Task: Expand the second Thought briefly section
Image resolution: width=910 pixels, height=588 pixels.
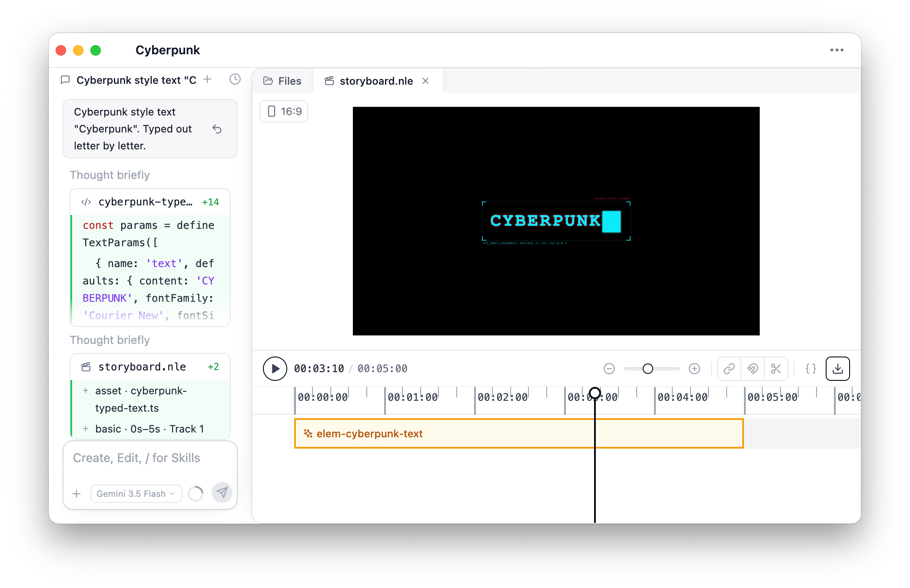Action: click(x=110, y=340)
